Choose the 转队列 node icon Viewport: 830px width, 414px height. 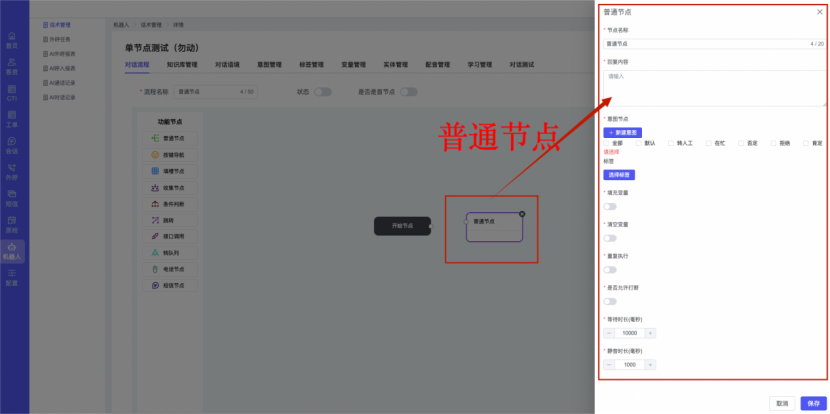[155, 253]
